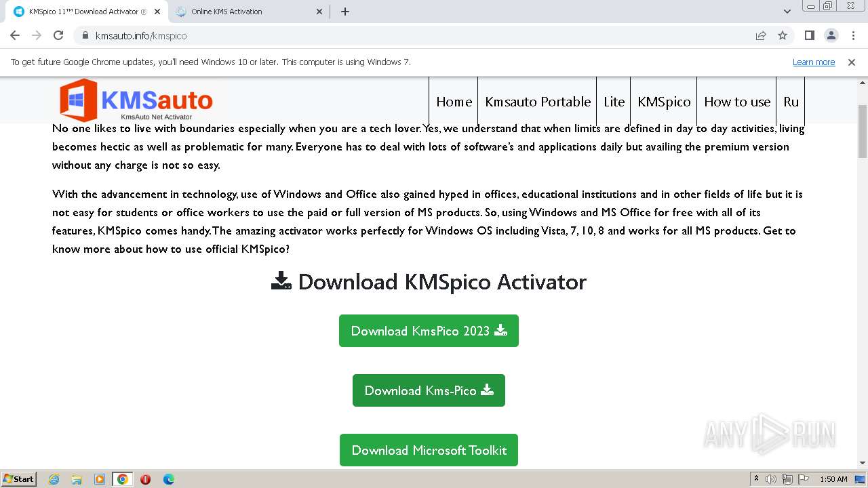Image resolution: width=868 pixels, height=488 pixels.
Task: Dismiss the Chrome update notice bar
Action: point(852,62)
